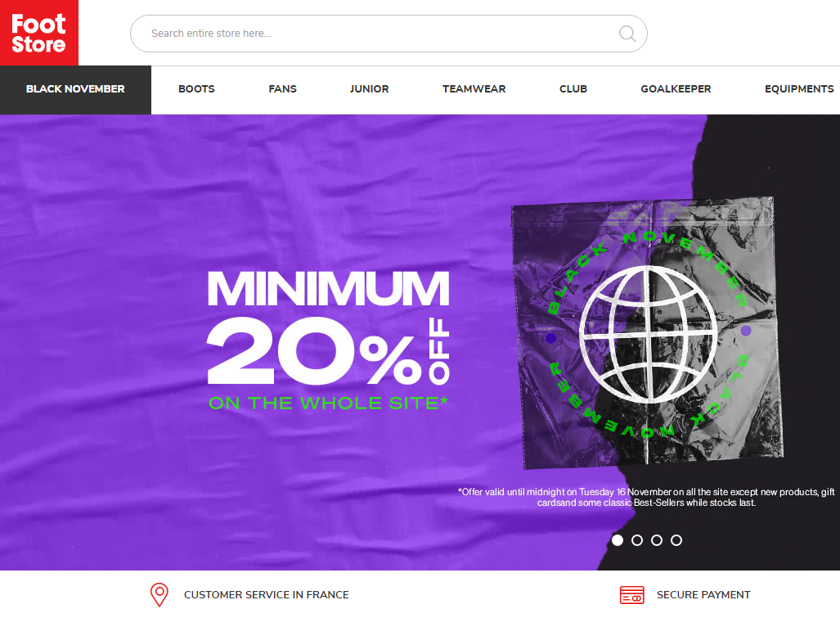
Task: Focus the search entire store field
Action: point(389,34)
